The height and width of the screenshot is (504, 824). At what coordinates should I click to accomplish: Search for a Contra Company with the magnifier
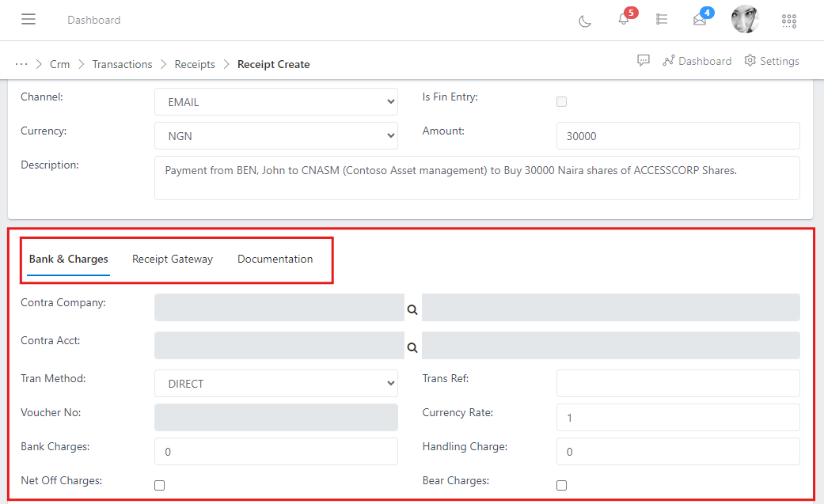click(x=412, y=310)
